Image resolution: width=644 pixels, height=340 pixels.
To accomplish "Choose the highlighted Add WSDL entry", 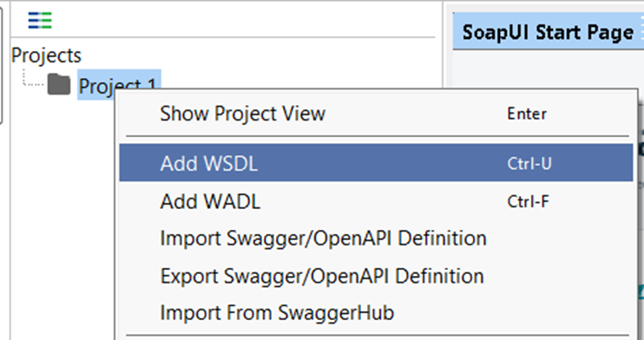I will click(x=376, y=162).
